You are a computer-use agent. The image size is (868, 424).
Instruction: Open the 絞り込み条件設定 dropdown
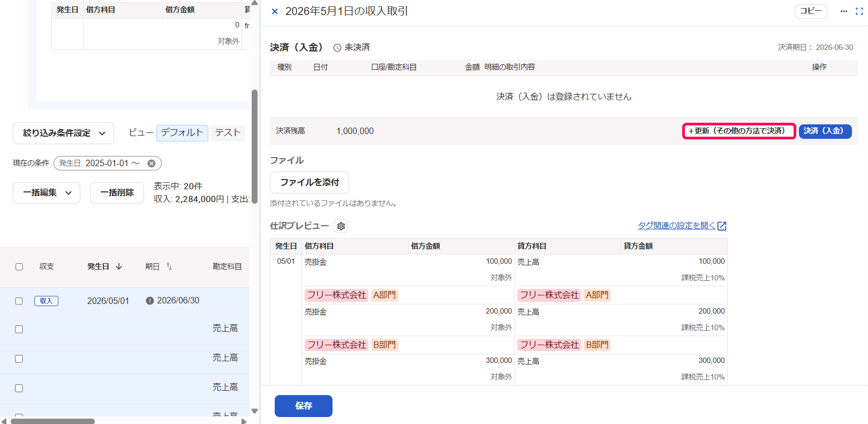coord(63,133)
